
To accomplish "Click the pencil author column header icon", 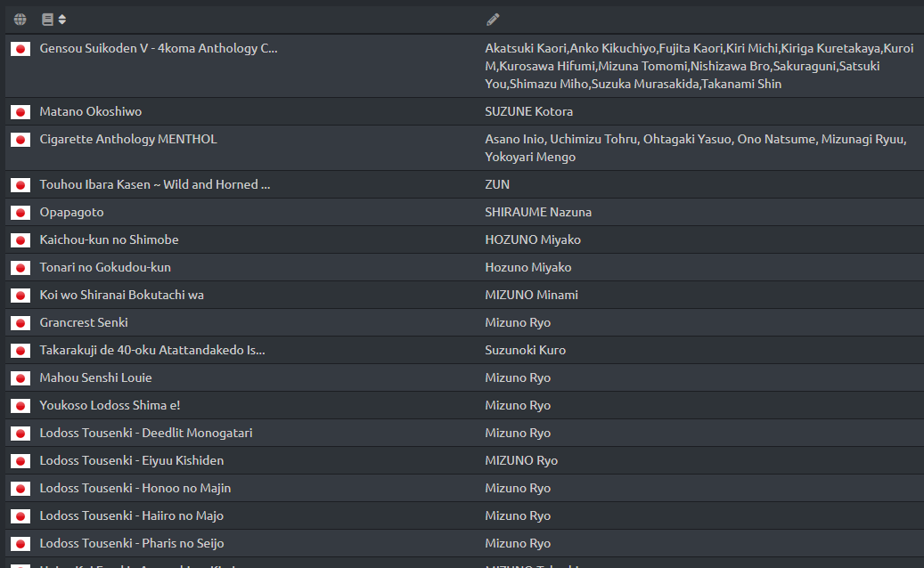I will [x=493, y=20].
